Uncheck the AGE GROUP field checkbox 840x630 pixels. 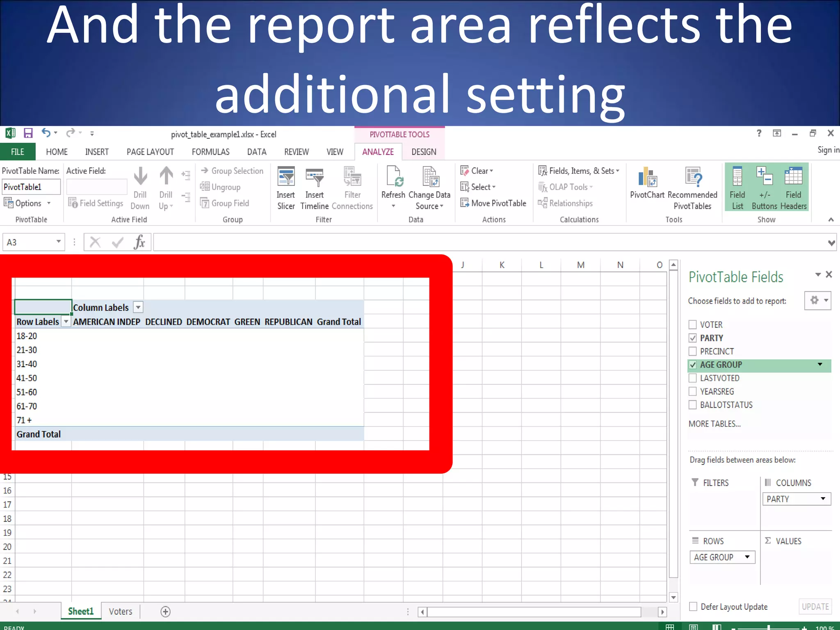click(x=693, y=365)
